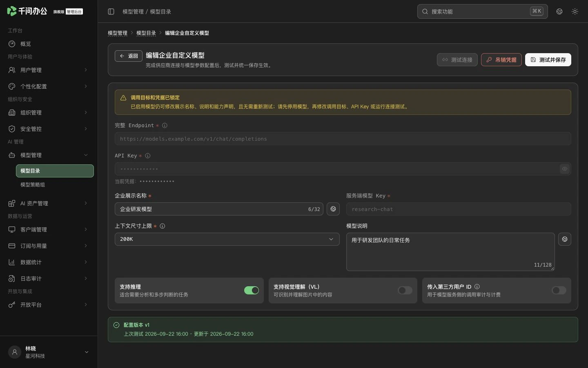
Task: Expand the 开放平台 sidebar section
Action: point(49,305)
